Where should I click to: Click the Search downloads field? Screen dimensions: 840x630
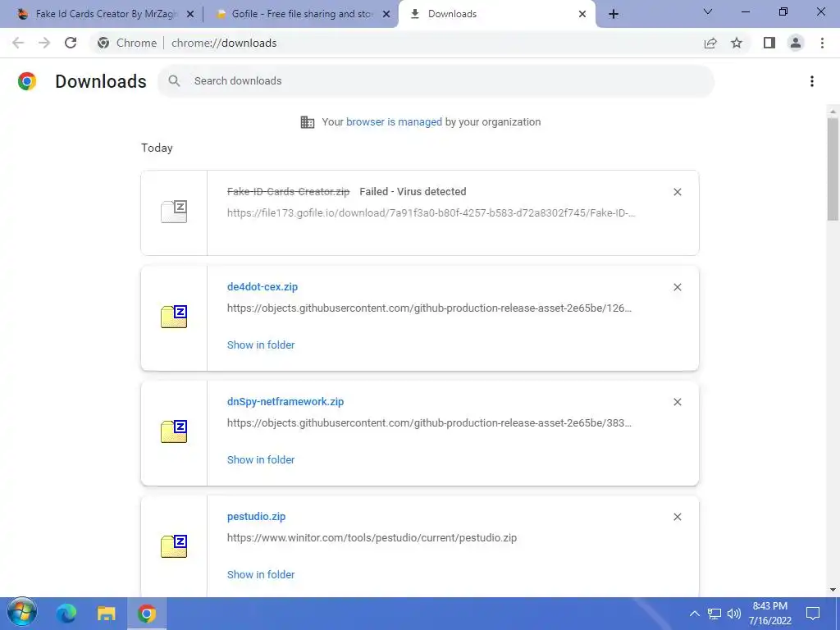pyautogui.click(x=436, y=81)
